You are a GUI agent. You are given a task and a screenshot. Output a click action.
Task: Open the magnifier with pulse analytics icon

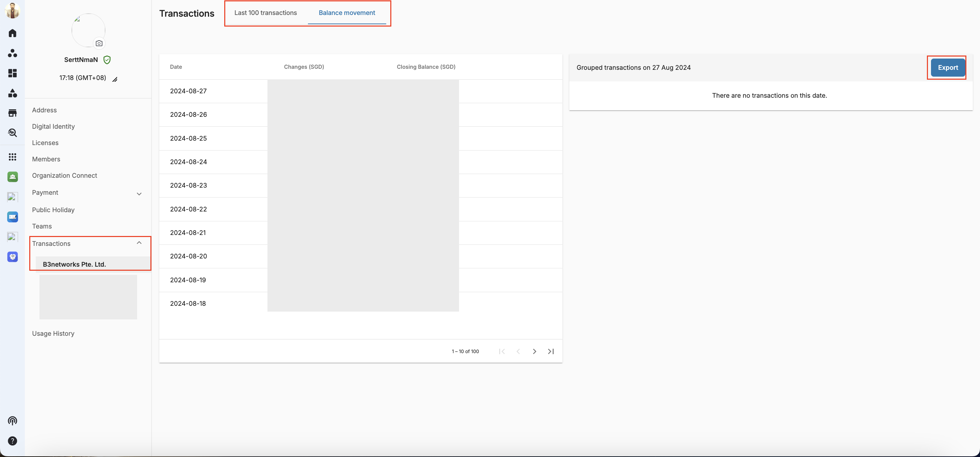13,133
